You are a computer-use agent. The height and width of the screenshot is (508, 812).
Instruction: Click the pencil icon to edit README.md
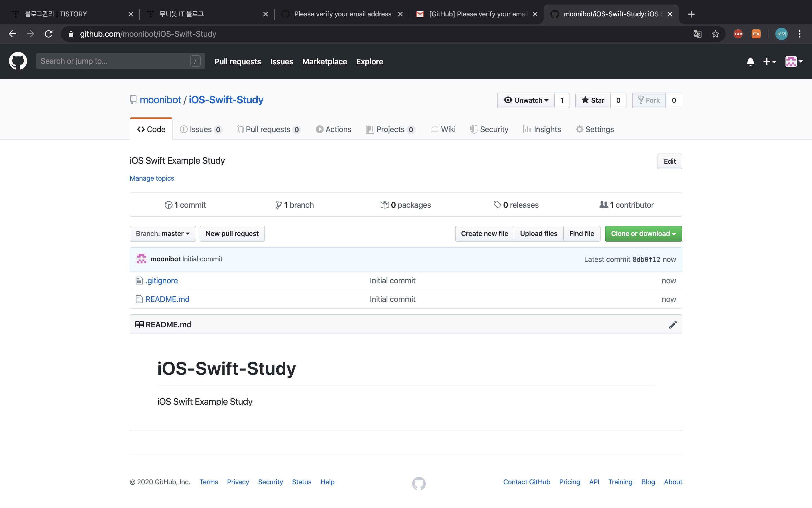(x=673, y=325)
